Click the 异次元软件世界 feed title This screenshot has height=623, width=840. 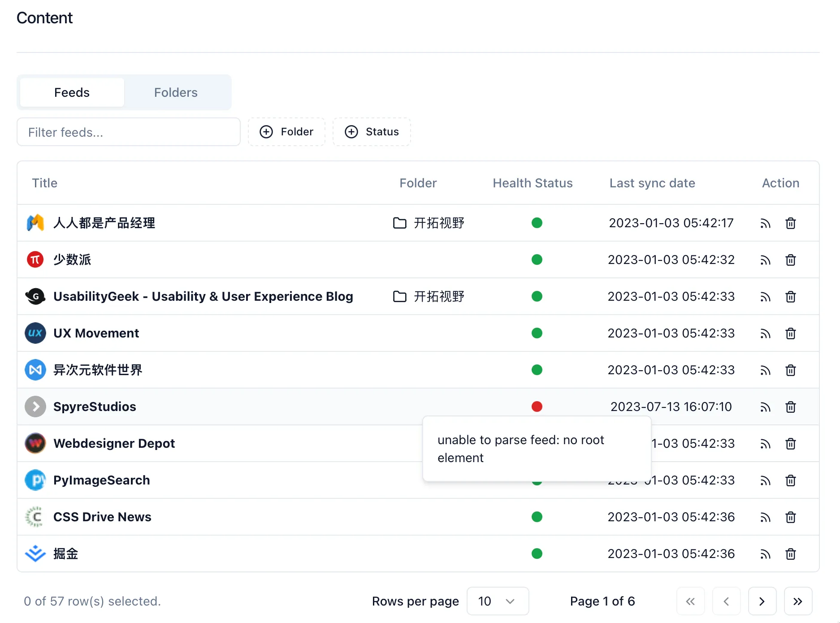coord(98,370)
